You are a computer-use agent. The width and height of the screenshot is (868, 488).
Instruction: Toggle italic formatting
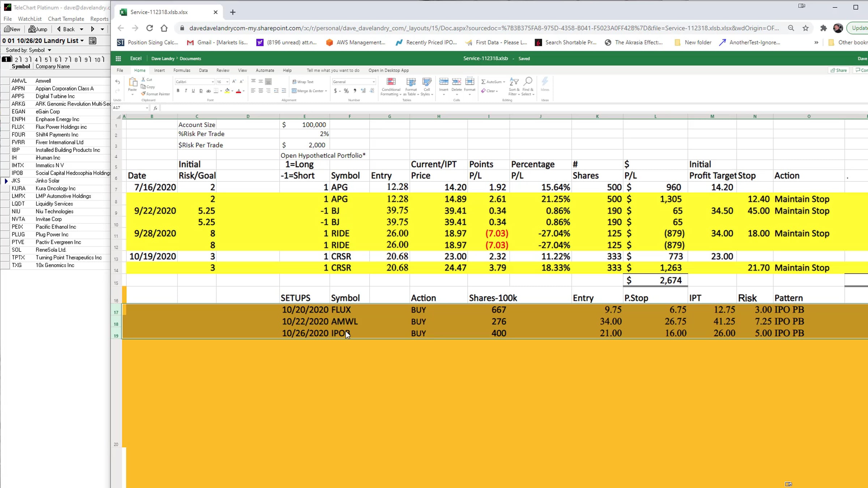point(186,91)
